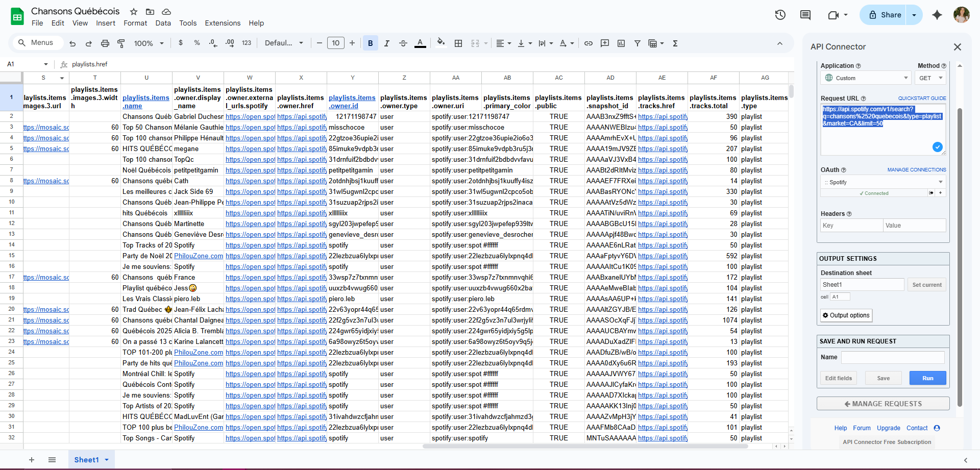This screenshot has height=470, width=980.
Task: Open the Borders tool
Action: click(458, 43)
